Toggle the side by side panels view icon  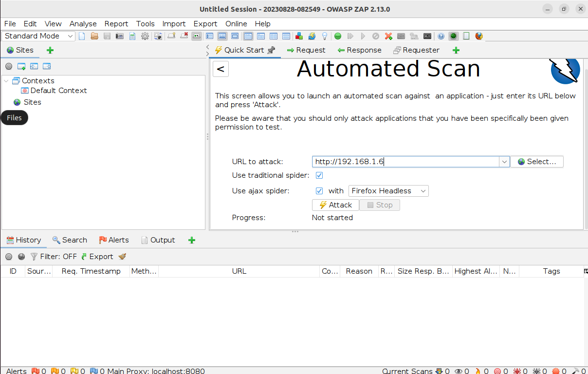click(x=274, y=36)
